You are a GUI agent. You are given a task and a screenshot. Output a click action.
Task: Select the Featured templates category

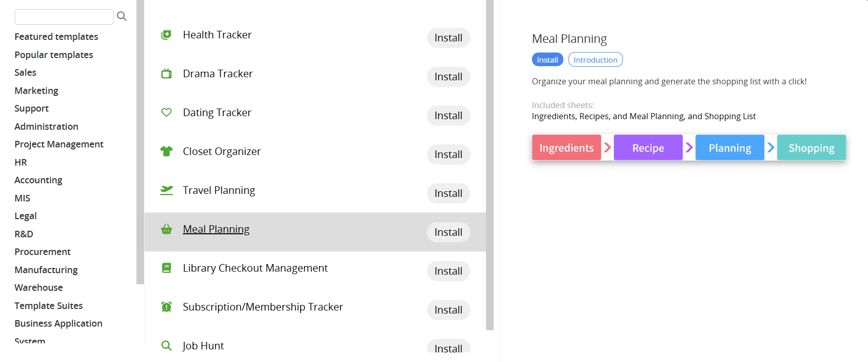coord(56,37)
